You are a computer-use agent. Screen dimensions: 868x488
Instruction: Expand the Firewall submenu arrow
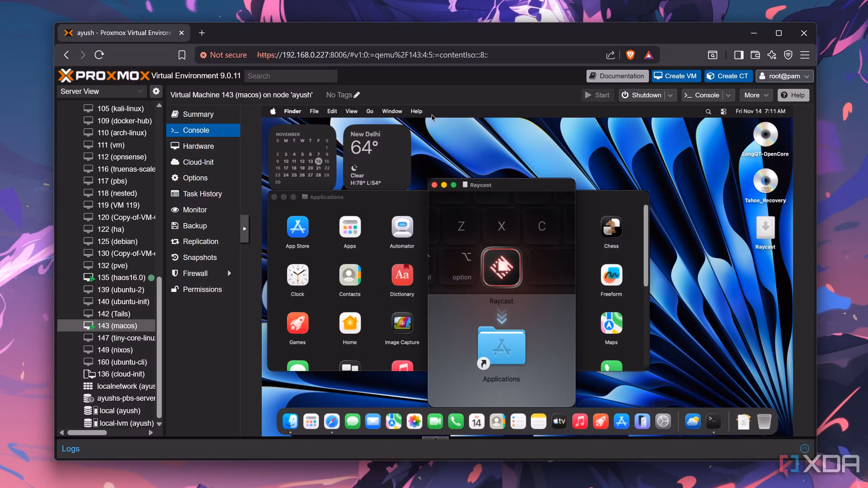coord(229,273)
